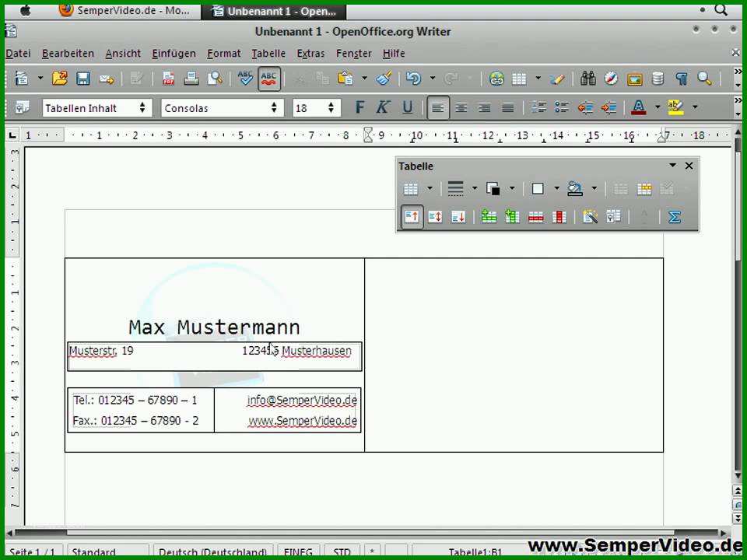Screen dimensions: 747x560
Task: Save the document with the floppy icon
Action: coord(83,78)
